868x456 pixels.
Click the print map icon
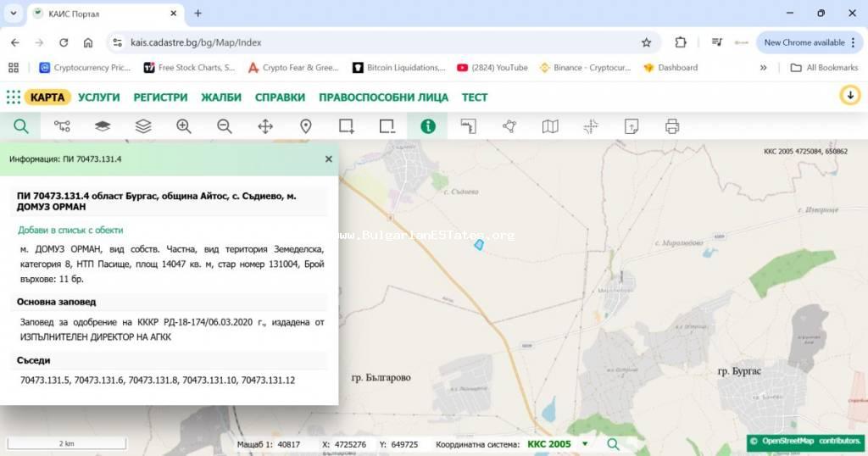672,126
